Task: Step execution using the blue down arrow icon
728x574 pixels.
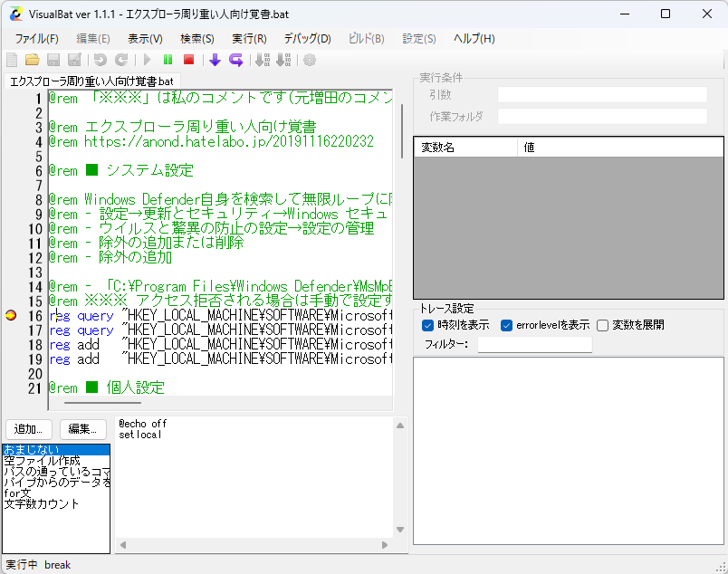Action: pyautogui.click(x=215, y=61)
